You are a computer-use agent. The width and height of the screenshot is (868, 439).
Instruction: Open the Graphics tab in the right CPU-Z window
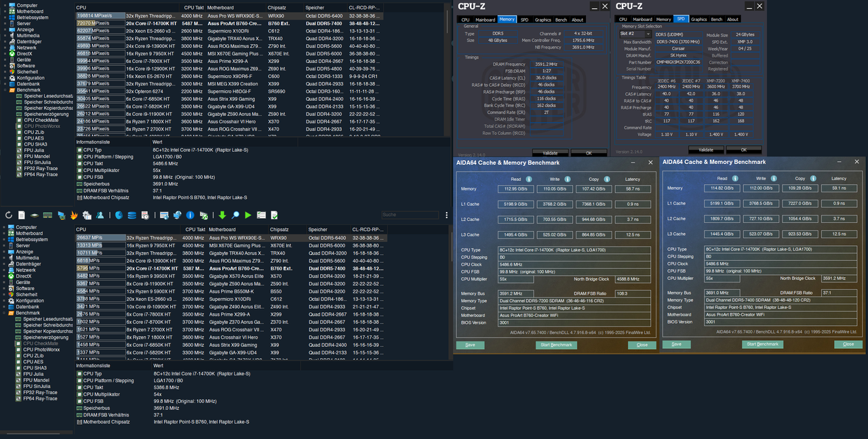click(698, 20)
